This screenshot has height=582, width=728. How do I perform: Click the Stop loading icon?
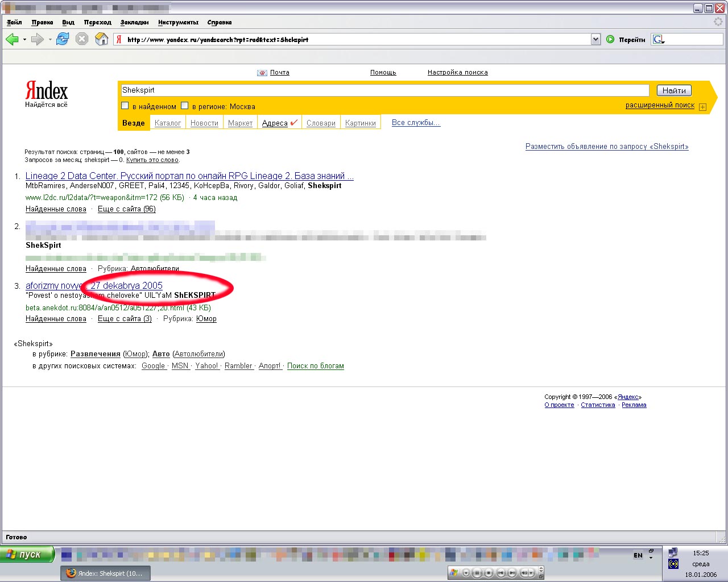82,39
